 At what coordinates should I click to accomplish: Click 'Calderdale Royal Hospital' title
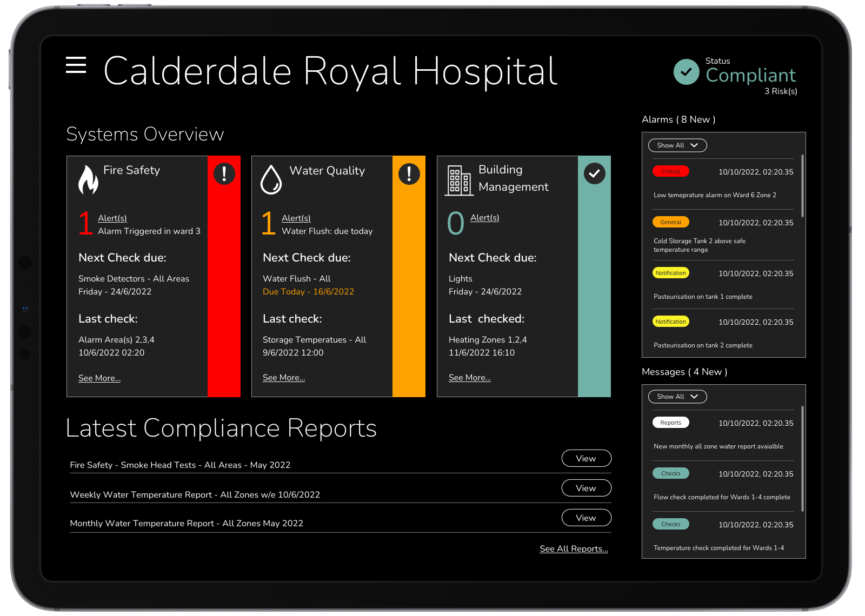point(330,71)
